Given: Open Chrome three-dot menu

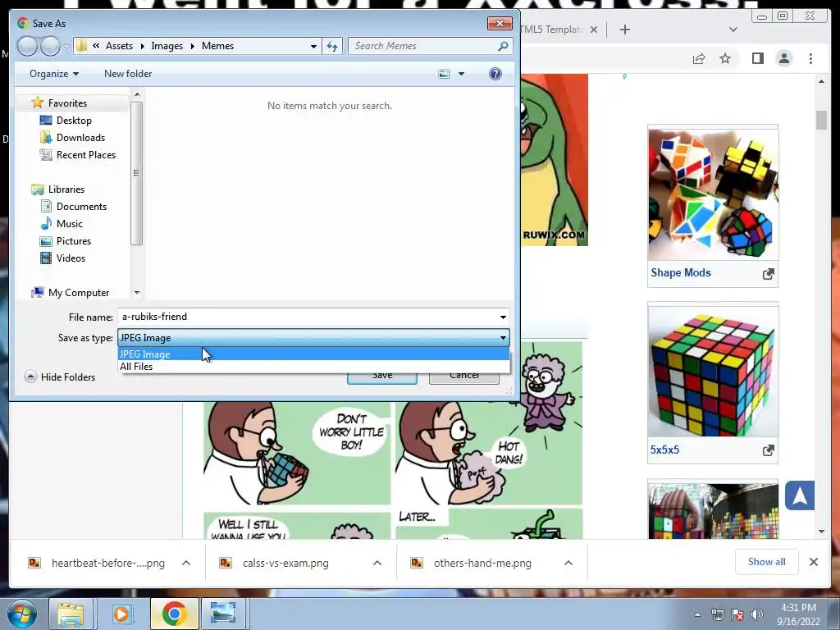Looking at the screenshot, I should click(x=810, y=58).
